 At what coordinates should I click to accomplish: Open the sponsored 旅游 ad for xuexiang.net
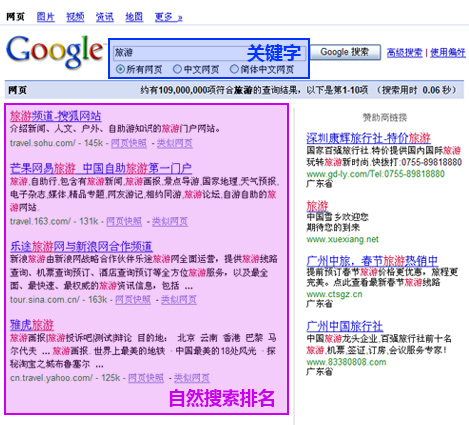click(317, 205)
